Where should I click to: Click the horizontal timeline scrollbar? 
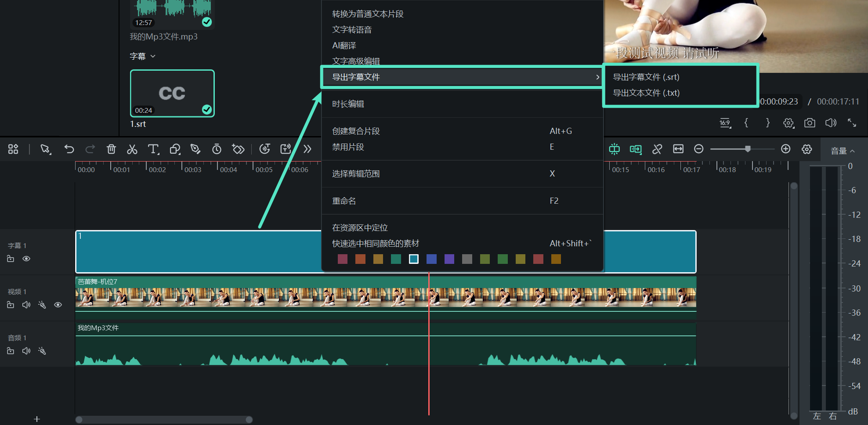164,420
